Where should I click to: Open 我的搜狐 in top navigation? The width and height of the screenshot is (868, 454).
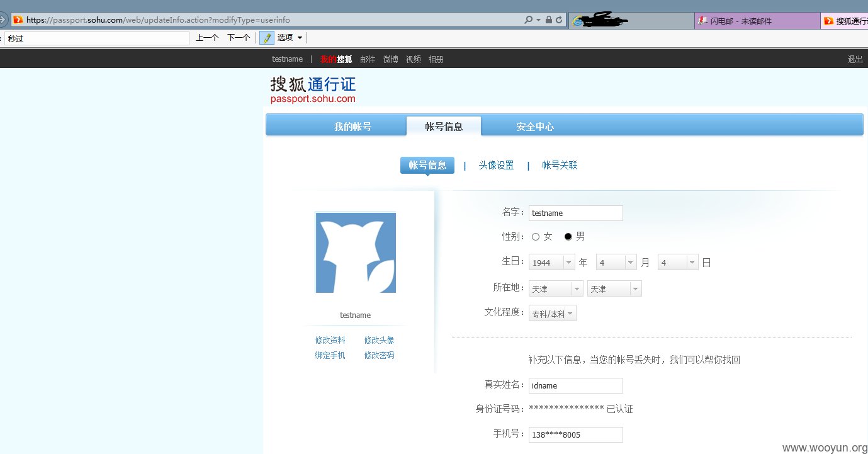pyautogui.click(x=336, y=59)
